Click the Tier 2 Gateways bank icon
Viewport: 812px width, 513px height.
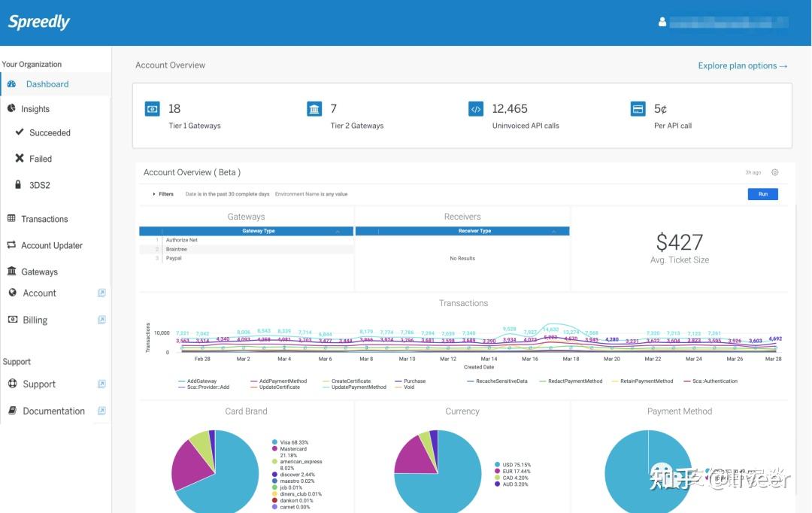coord(314,109)
